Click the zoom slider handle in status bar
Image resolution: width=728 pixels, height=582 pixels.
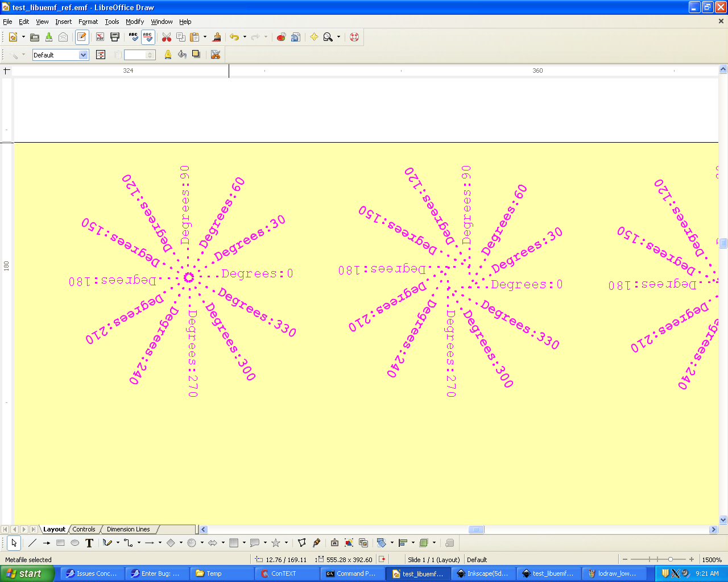pos(671,559)
